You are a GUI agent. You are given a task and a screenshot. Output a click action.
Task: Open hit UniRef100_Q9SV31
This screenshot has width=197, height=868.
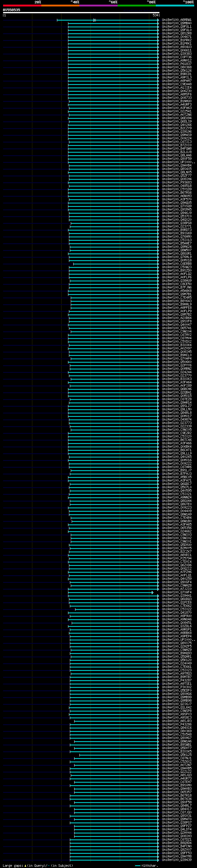tap(176, 816)
